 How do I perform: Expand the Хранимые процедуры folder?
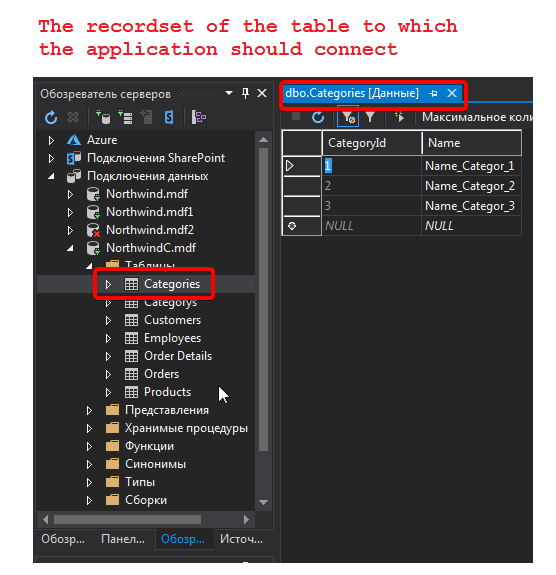tap(89, 428)
